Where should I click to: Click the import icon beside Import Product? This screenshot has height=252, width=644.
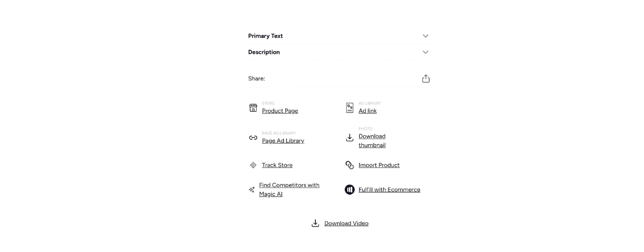tap(350, 165)
